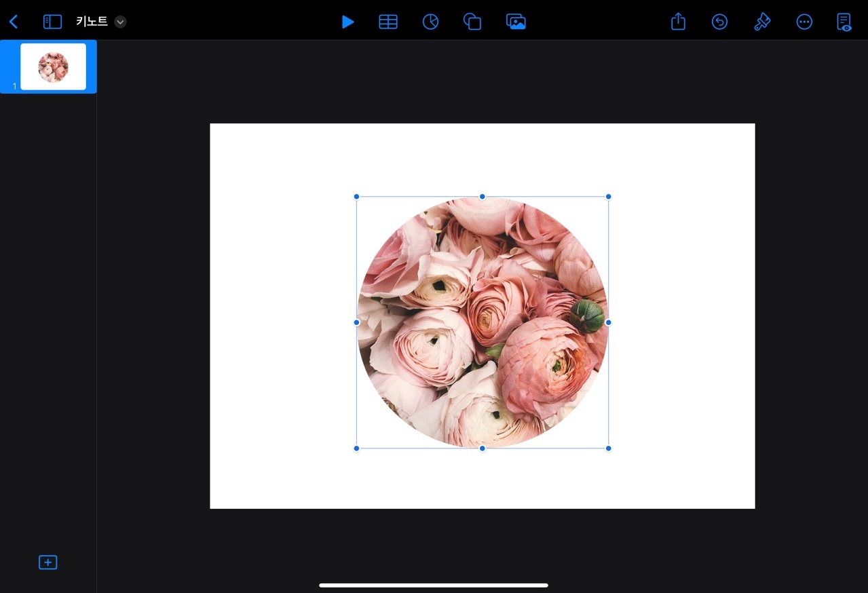Go back to the presentation manager
The image size is (868, 593).
[14, 22]
